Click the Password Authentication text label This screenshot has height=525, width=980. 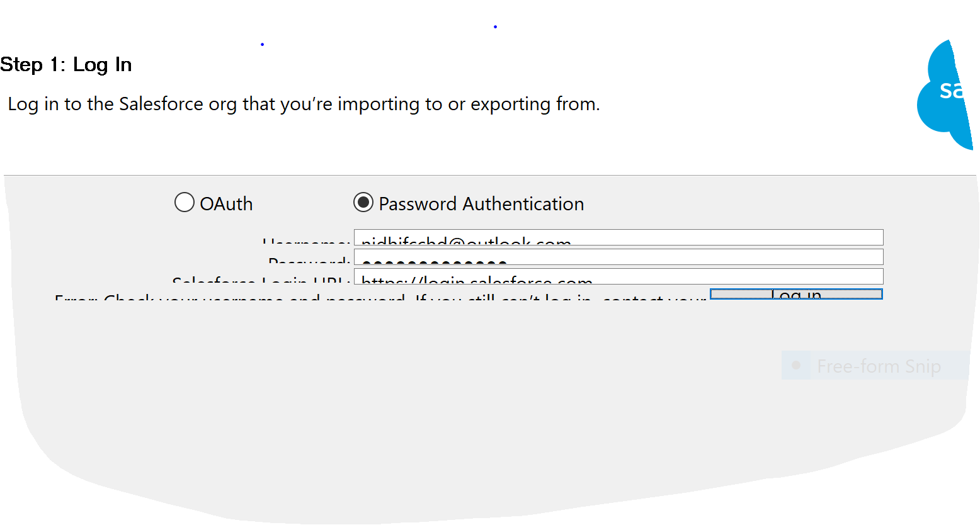coord(481,204)
